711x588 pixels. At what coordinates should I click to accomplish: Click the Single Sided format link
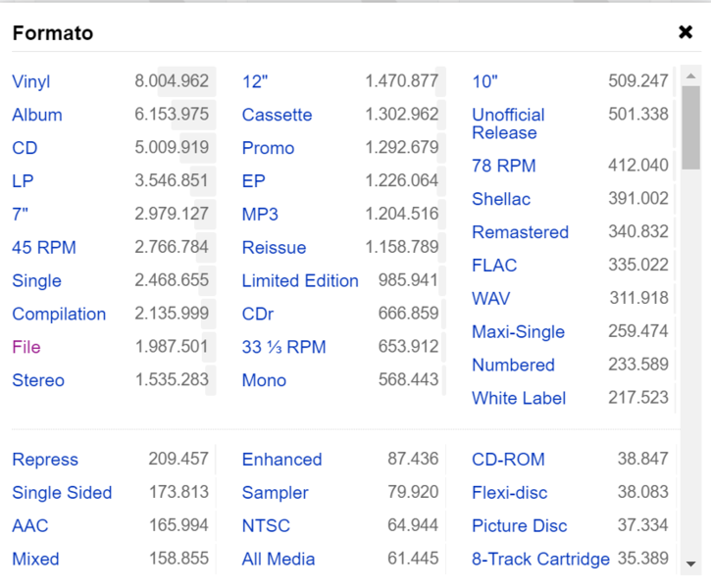point(62,493)
